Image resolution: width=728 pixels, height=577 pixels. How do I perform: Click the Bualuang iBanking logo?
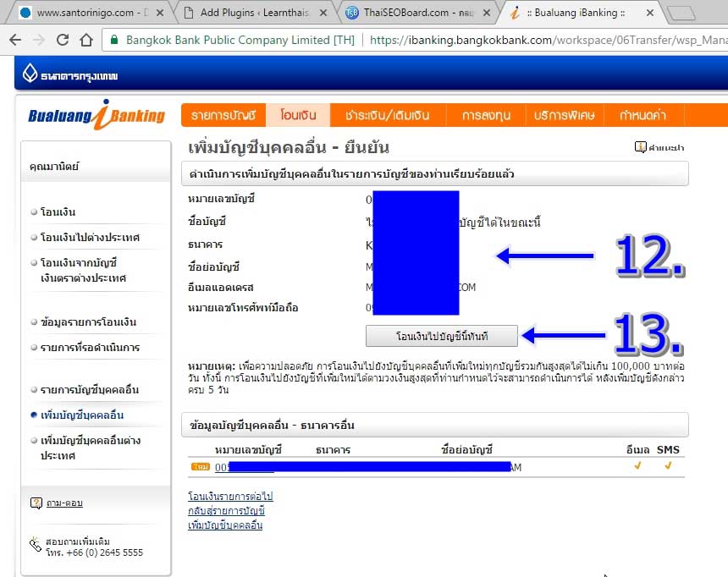click(97, 115)
